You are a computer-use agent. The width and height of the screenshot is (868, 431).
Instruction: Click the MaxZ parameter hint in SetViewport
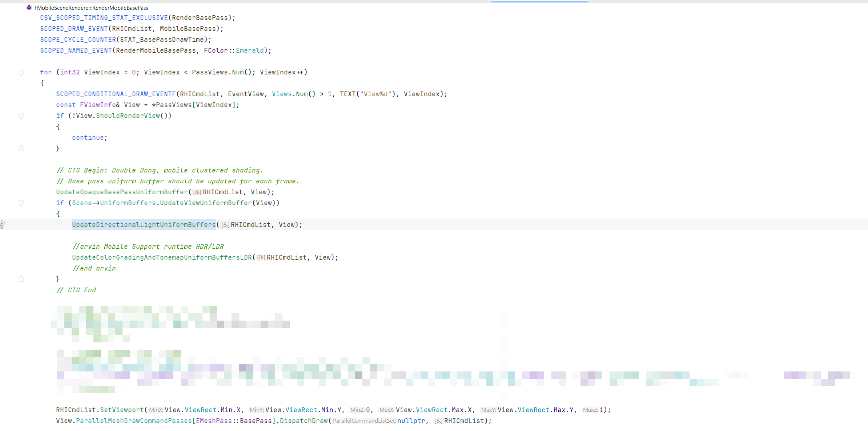(590, 410)
